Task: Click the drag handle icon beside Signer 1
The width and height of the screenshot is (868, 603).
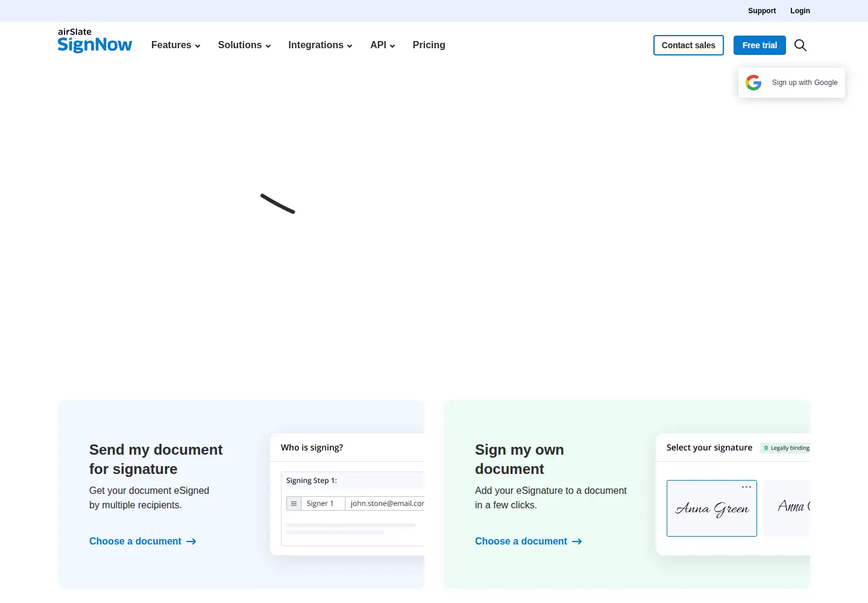Action: (x=294, y=504)
